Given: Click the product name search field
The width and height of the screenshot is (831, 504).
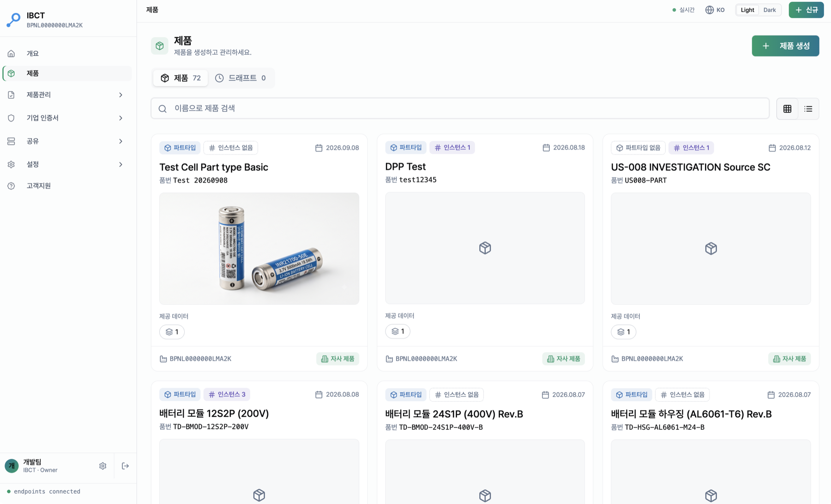Looking at the screenshot, I should [460, 108].
